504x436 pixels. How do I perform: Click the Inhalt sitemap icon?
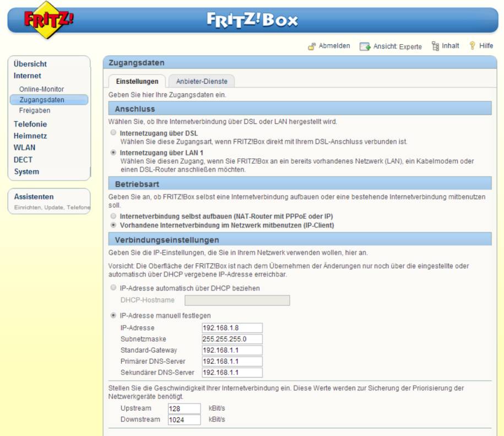pos(435,46)
